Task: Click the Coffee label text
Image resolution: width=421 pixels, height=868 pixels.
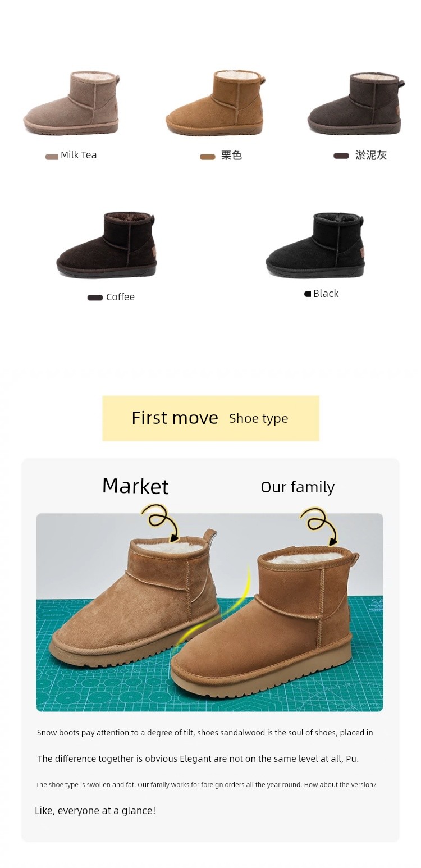Action: tap(120, 297)
